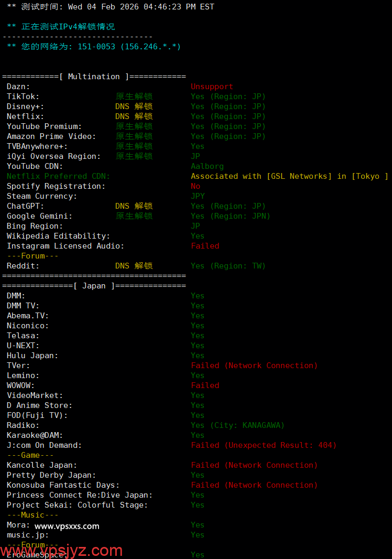Viewport: 392px width, 559px height.
Task: Click the Yes (Region: JPN) Gemini result
Action: [x=230, y=216]
